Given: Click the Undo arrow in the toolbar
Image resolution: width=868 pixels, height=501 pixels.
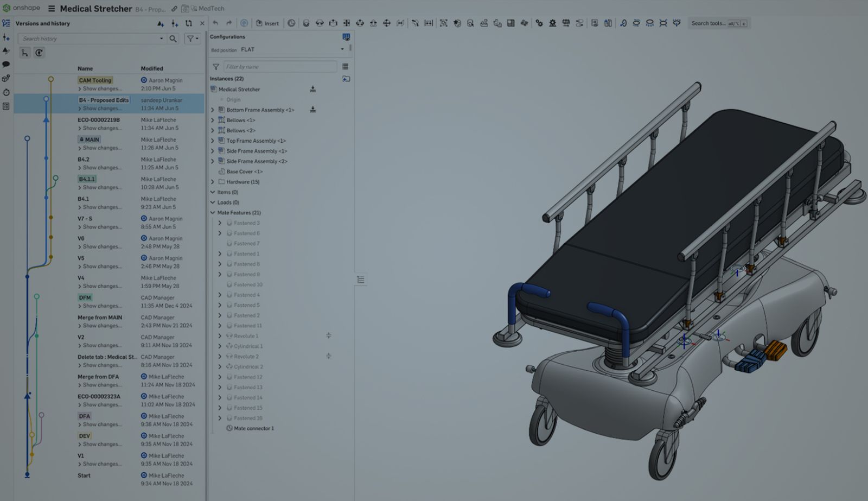Looking at the screenshot, I should (x=215, y=23).
